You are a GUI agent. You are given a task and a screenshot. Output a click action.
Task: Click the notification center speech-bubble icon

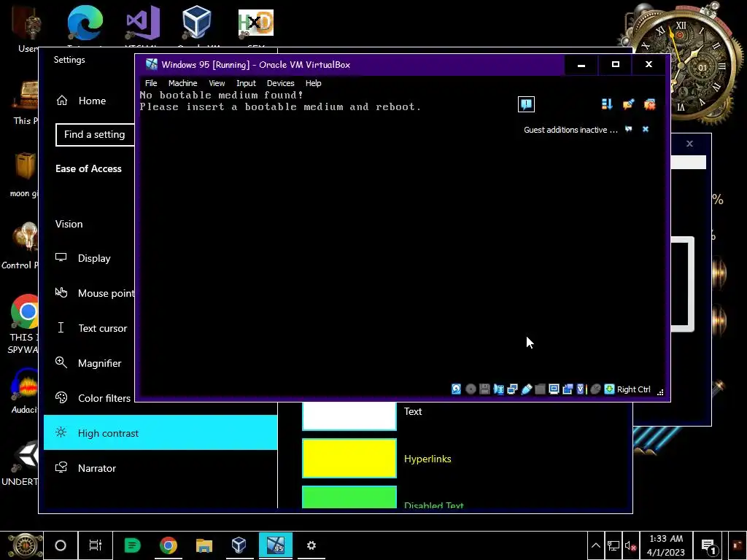pyautogui.click(x=526, y=104)
